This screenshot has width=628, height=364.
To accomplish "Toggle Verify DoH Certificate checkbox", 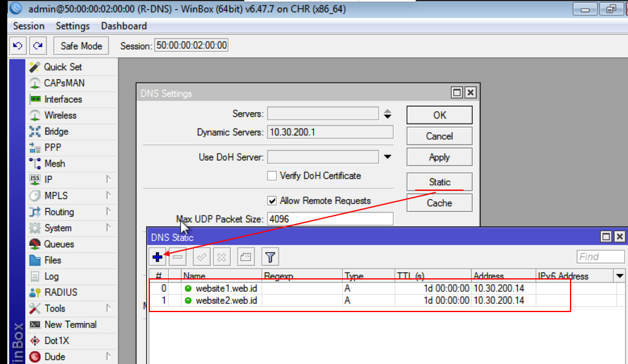I will click(x=272, y=176).
